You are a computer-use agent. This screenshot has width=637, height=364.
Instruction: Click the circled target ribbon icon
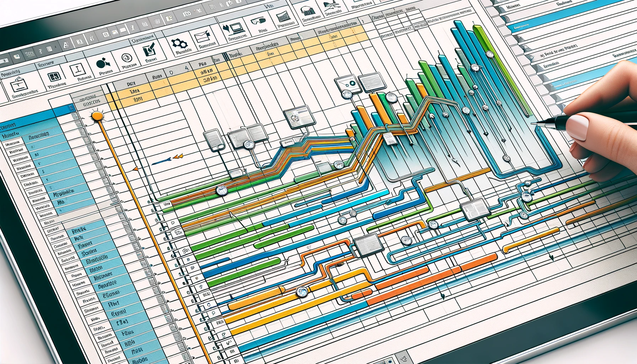point(127,58)
